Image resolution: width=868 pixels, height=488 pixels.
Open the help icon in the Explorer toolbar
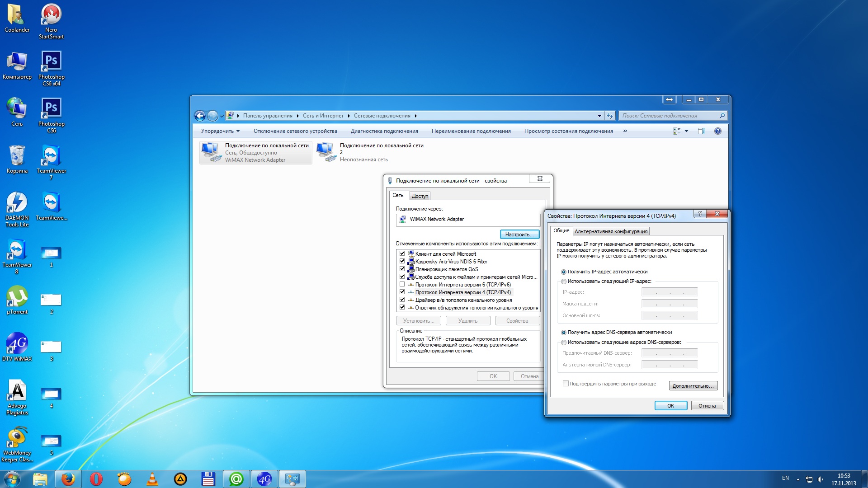pyautogui.click(x=718, y=131)
